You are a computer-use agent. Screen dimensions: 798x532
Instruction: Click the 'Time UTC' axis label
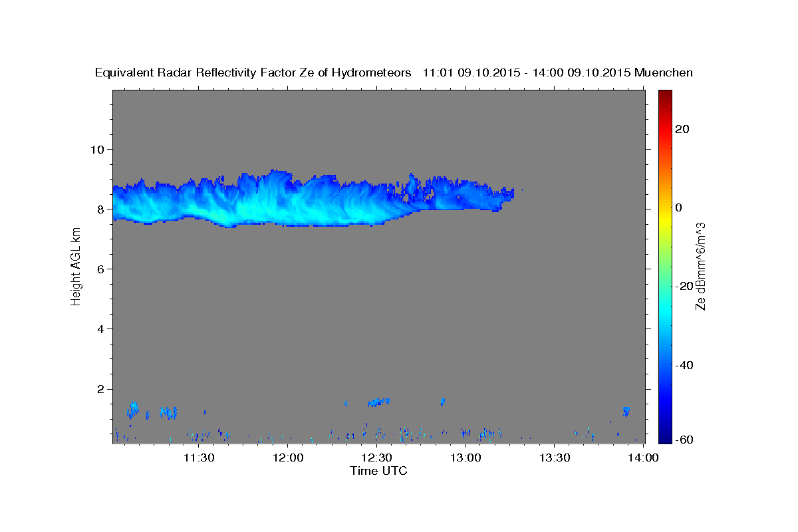click(378, 471)
